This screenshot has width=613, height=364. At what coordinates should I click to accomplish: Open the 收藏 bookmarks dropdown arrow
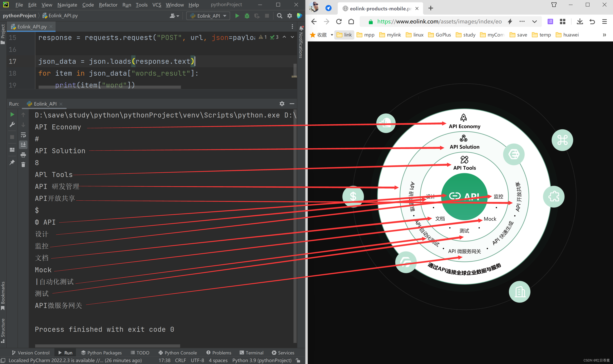click(x=332, y=35)
